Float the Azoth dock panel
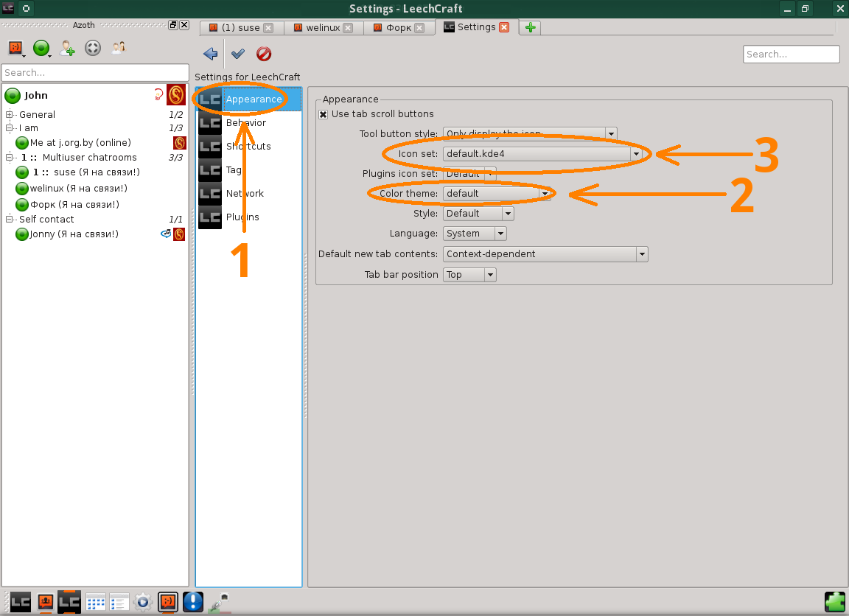The image size is (849, 616). 173,25
